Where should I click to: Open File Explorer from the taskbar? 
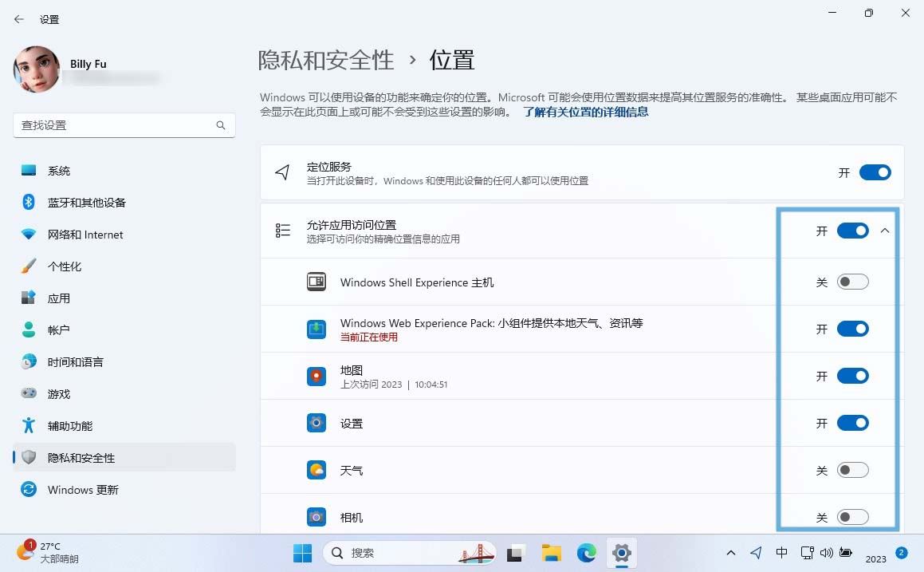(551, 553)
